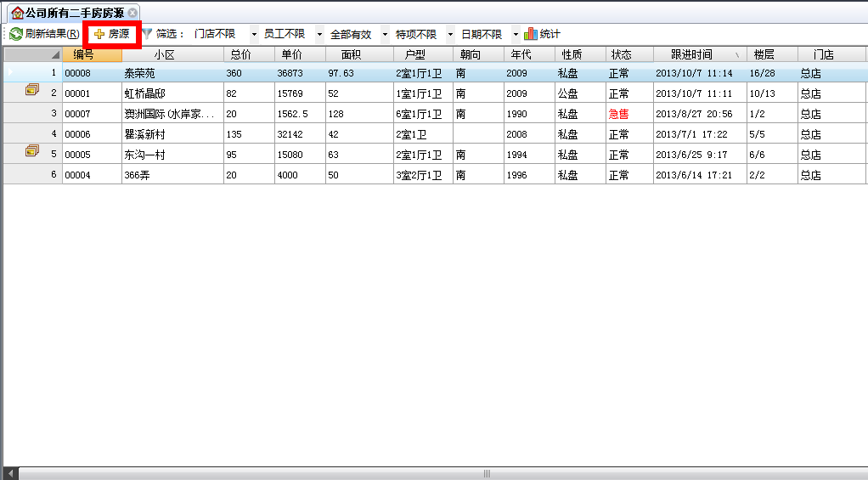Click total price 135 cell

click(249, 134)
